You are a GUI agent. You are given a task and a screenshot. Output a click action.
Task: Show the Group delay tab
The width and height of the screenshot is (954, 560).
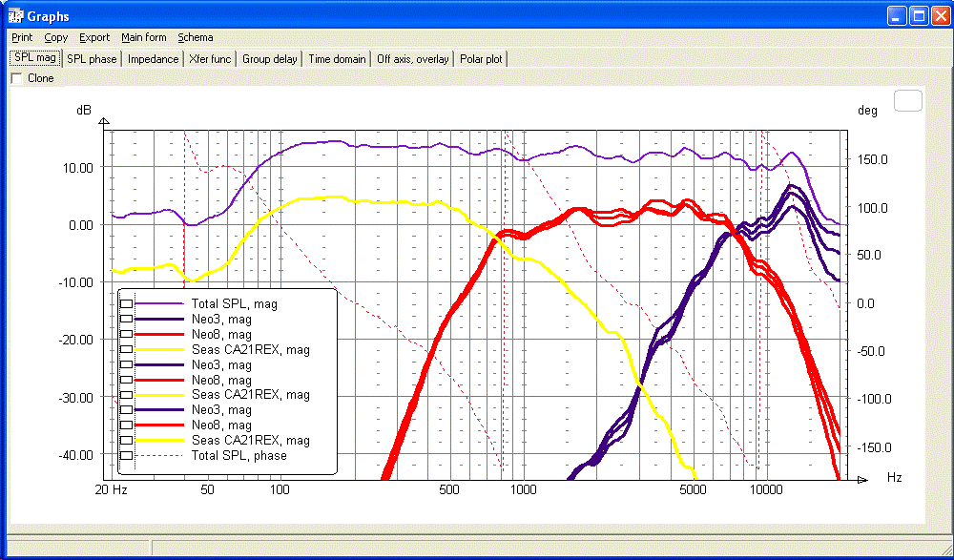tap(270, 59)
